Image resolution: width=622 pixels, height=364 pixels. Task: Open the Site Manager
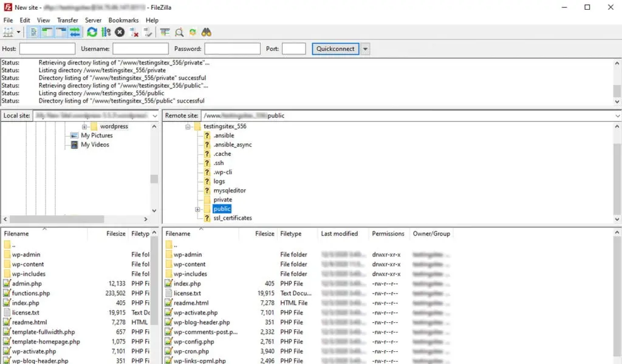tap(7, 32)
